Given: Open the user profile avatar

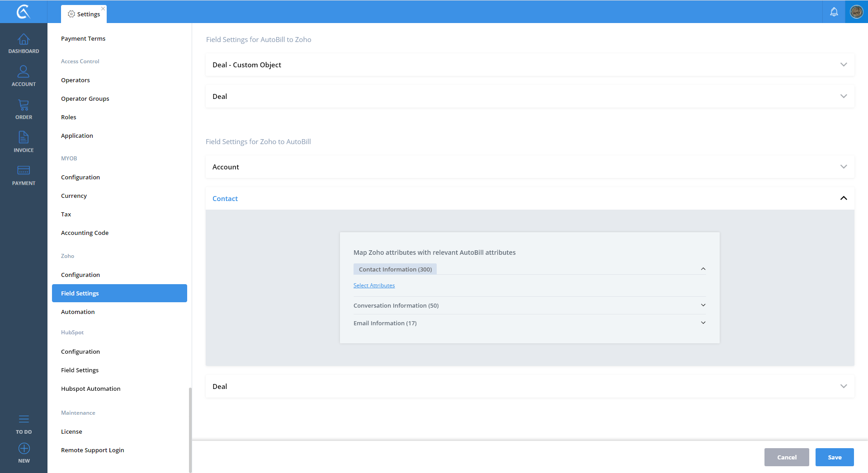Looking at the screenshot, I should 856,12.
